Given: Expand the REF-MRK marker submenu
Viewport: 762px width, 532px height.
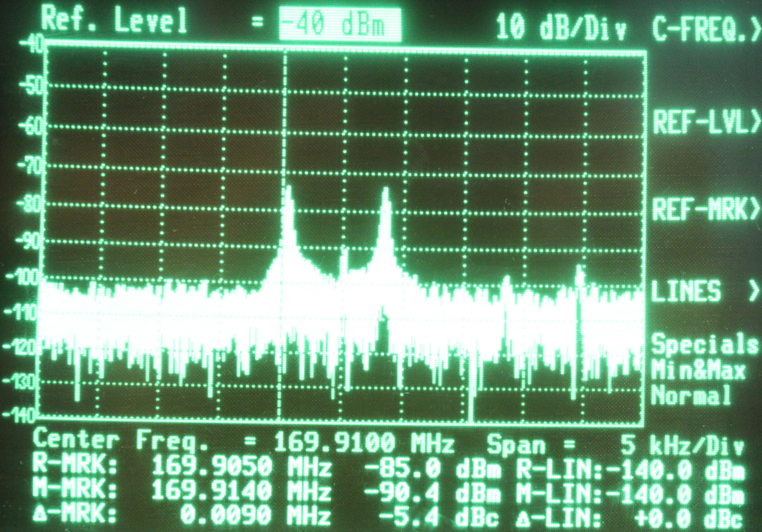Looking at the screenshot, I should (x=705, y=209).
